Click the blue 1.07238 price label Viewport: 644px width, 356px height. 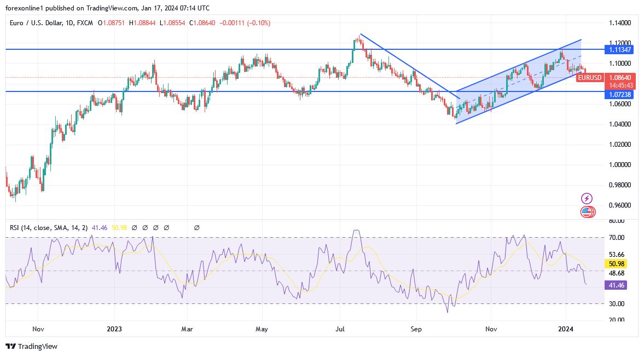[619, 95]
